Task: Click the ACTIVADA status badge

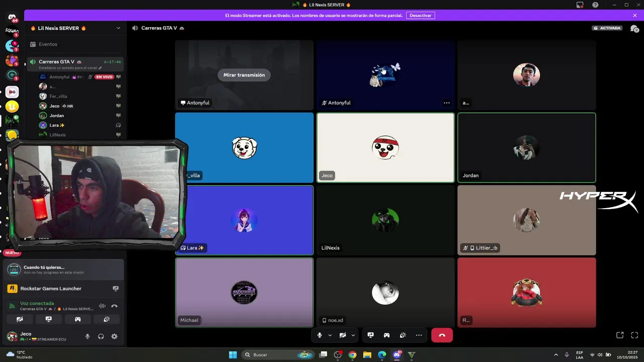Action: point(607,28)
